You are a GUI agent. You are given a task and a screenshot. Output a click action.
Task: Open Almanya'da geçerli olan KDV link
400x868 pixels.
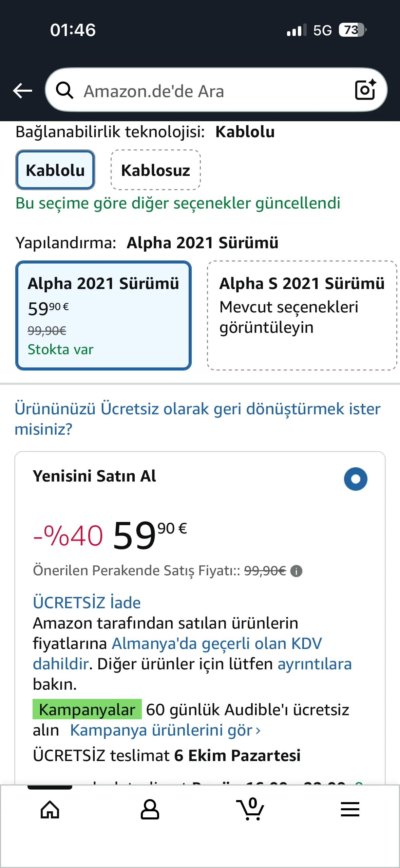click(217, 644)
